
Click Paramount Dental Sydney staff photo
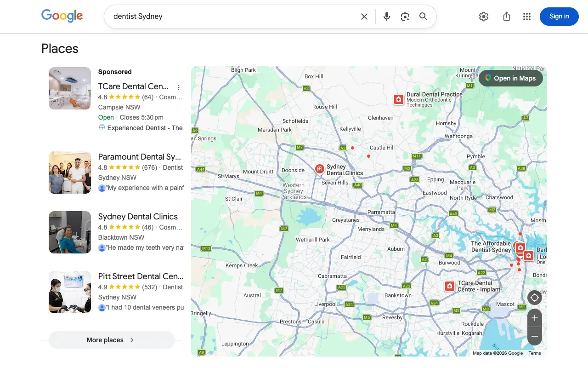(x=70, y=172)
